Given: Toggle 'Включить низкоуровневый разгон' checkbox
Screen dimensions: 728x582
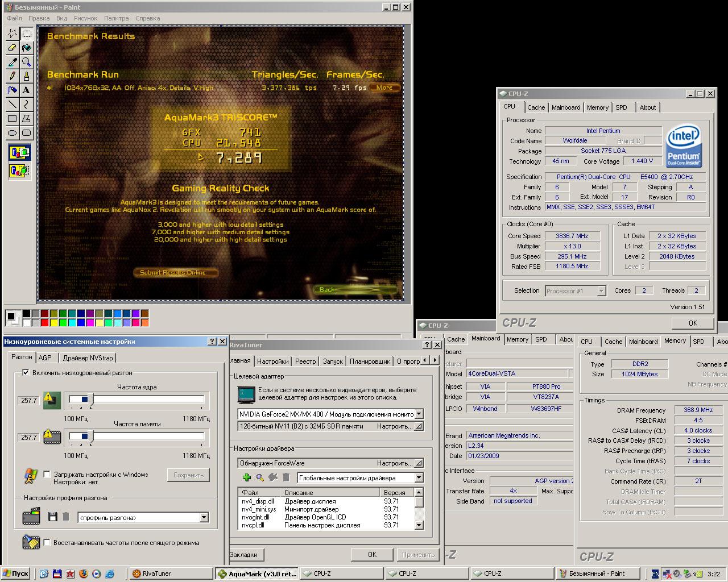Looking at the screenshot, I should (x=25, y=373).
